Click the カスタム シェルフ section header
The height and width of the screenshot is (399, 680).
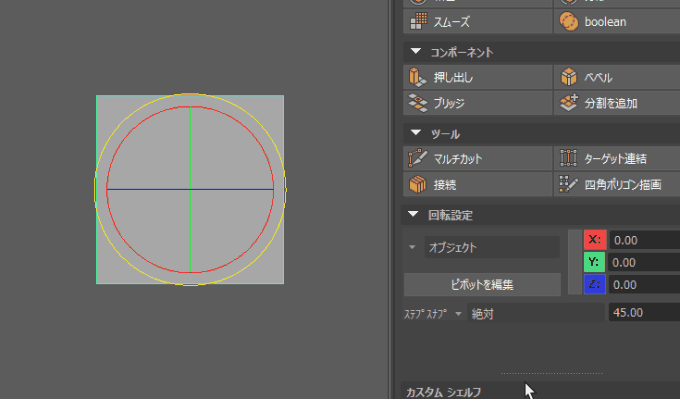[x=541, y=391]
